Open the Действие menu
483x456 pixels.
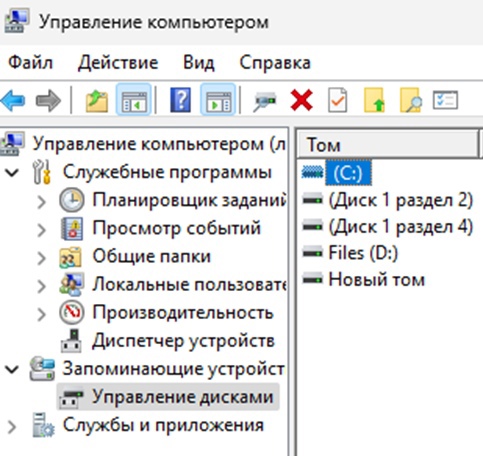118,62
